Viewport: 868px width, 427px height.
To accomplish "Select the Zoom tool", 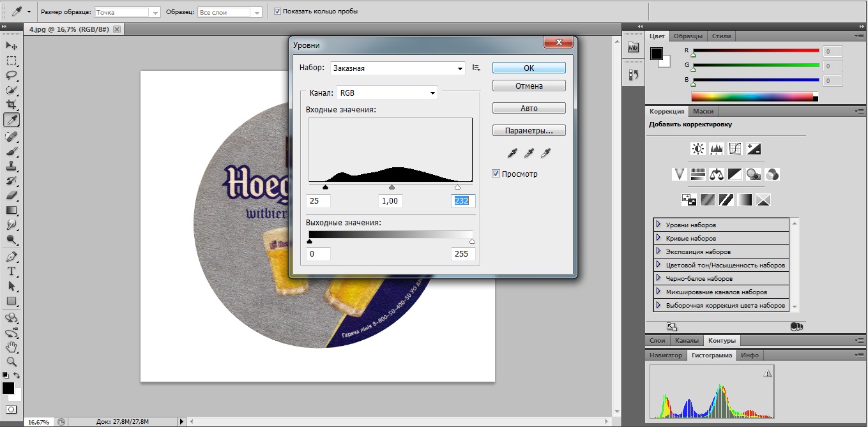I will (11, 361).
